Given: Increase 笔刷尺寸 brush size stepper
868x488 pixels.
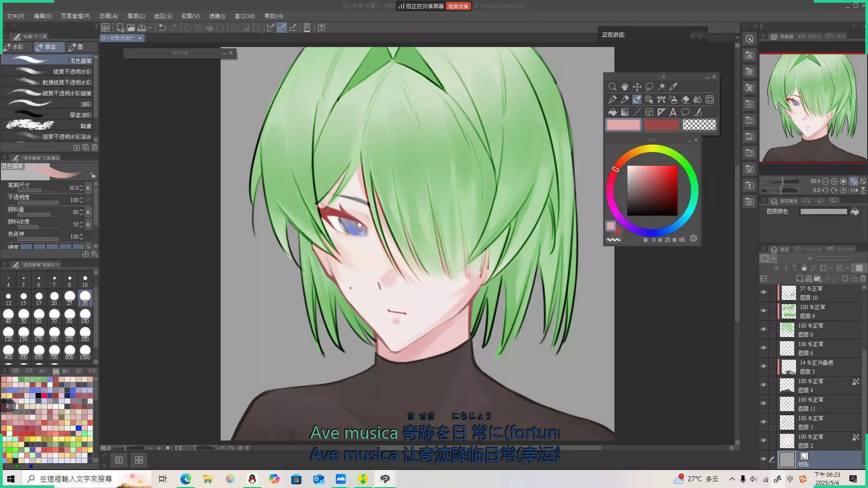Looking at the screenshot, I should click(x=81, y=186).
